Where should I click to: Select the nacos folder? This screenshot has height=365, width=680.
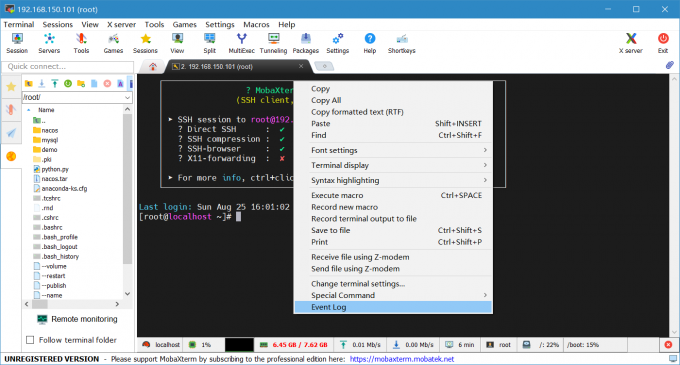click(x=46, y=130)
